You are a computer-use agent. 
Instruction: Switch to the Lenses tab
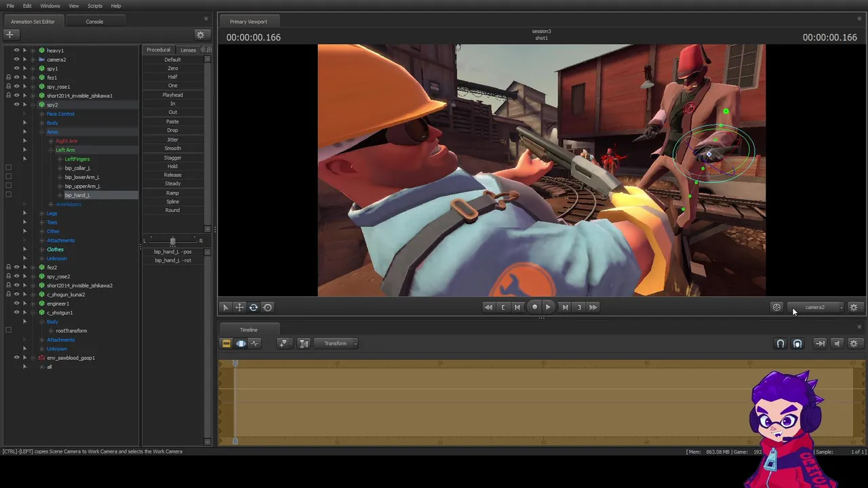click(x=189, y=50)
